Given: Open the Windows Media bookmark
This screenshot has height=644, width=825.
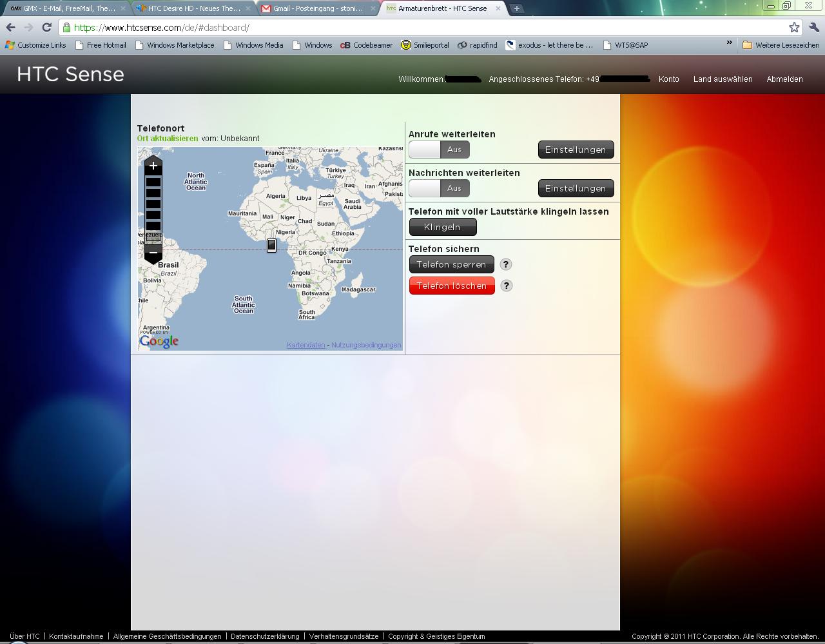Looking at the screenshot, I should (x=253, y=45).
